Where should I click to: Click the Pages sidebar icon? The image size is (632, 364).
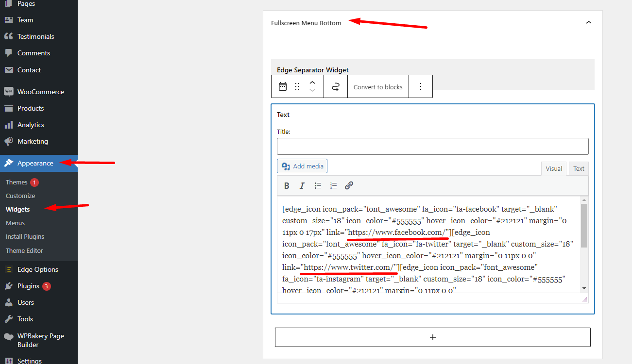pos(9,3)
